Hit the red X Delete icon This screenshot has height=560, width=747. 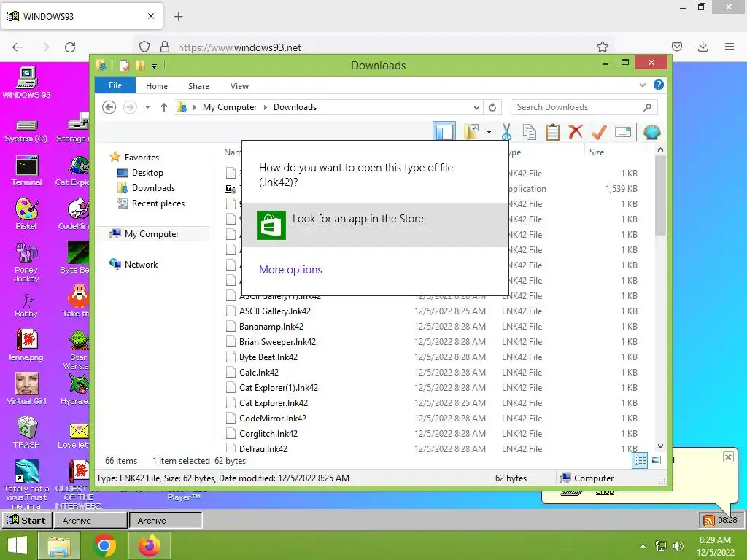point(576,131)
